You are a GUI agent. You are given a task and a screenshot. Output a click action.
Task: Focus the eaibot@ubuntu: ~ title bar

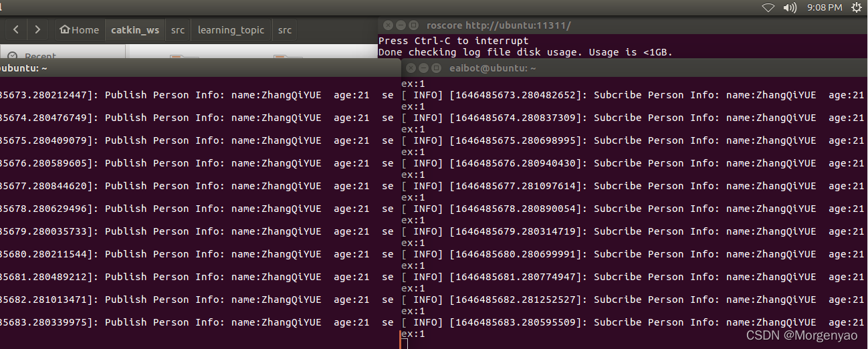pos(635,68)
